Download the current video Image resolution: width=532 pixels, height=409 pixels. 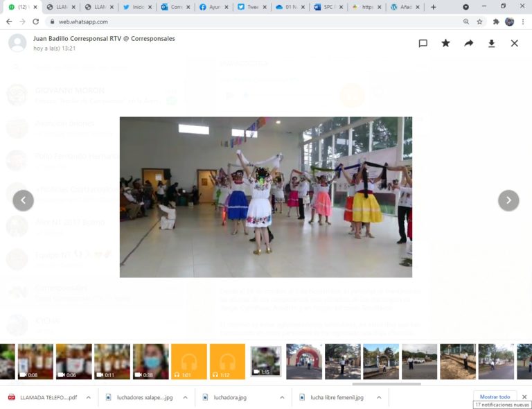tap(491, 43)
